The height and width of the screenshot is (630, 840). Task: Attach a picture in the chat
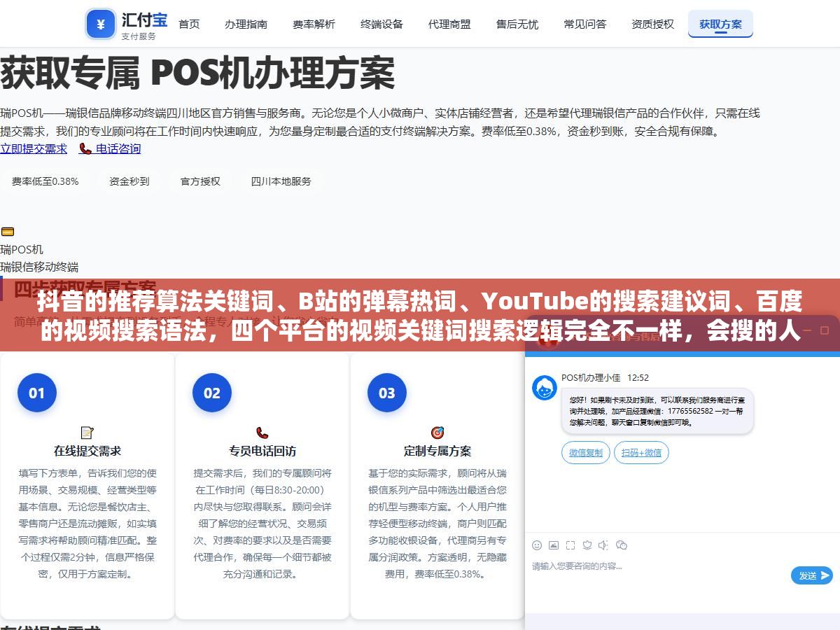pos(554,545)
